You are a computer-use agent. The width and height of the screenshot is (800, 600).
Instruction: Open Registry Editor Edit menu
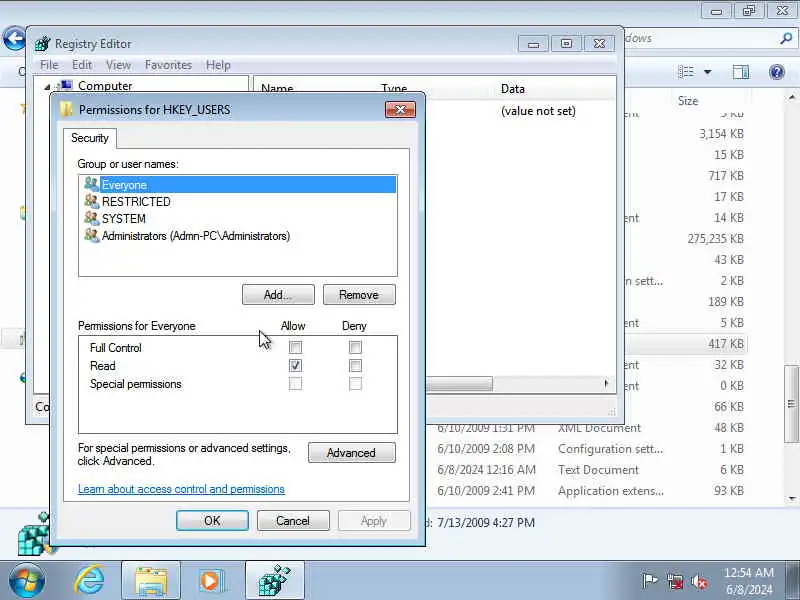(x=82, y=65)
